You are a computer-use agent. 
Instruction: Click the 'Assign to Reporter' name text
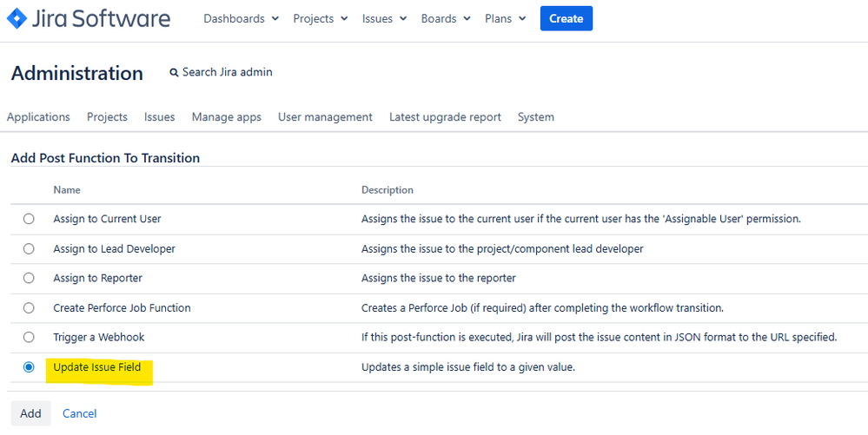pyautogui.click(x=97, y=278)
